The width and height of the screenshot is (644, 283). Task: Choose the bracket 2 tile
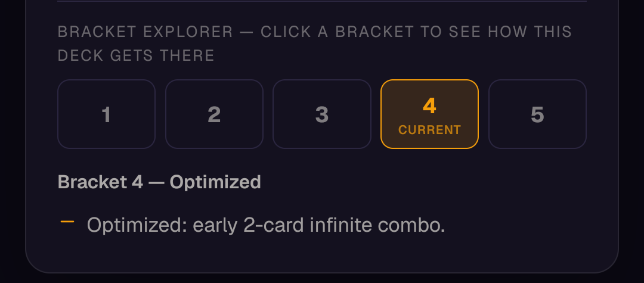tap(214, 114)
